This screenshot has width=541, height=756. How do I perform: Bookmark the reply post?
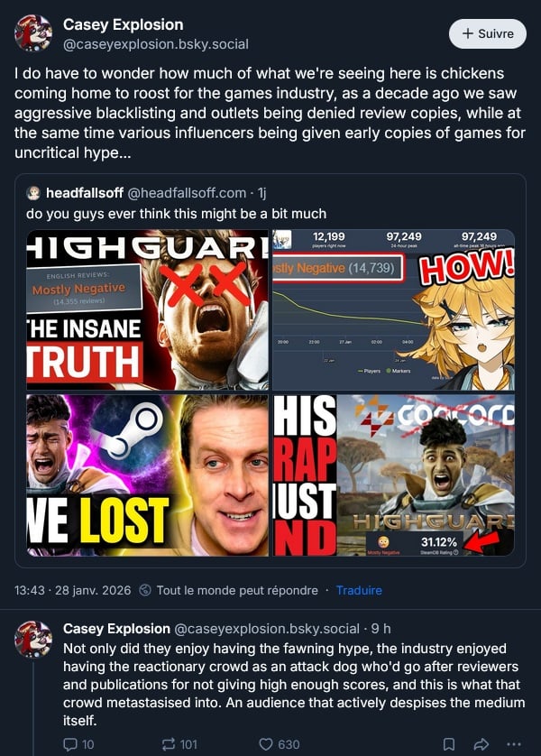coord(448,744)
